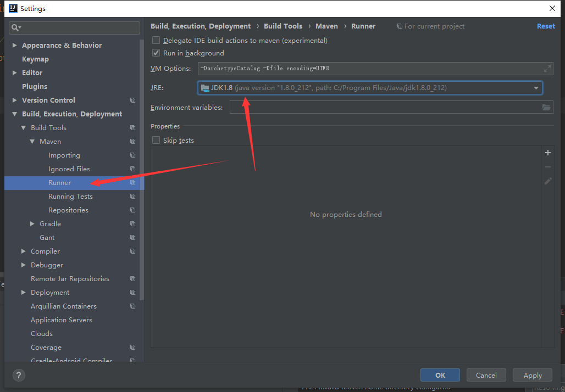The height and width of the screenshot is (392, 565).
Task: Expand the Compiler node
Action: (x=24, y=251)
